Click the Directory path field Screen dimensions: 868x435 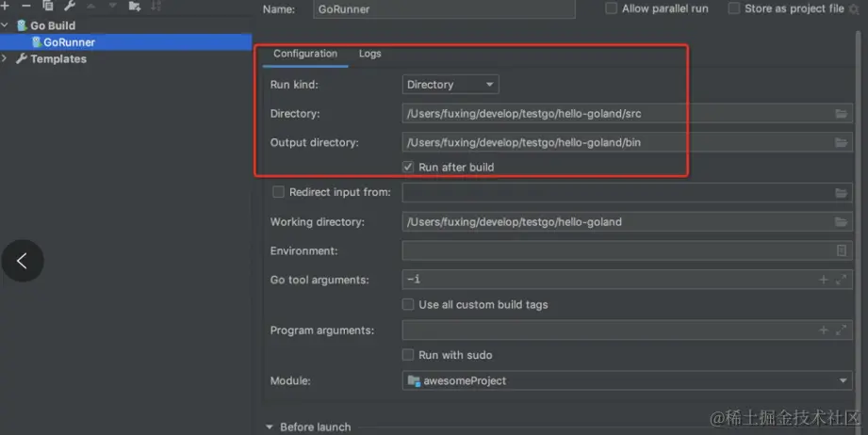[627, 113]
